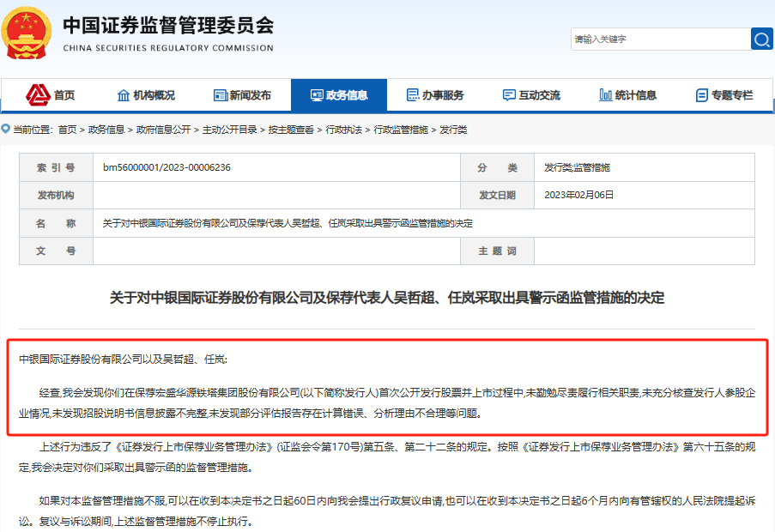This screenshot has height=532, width=775.
Task: Click the building icon beside 机构概况
Action: click(x=124, y=95)
